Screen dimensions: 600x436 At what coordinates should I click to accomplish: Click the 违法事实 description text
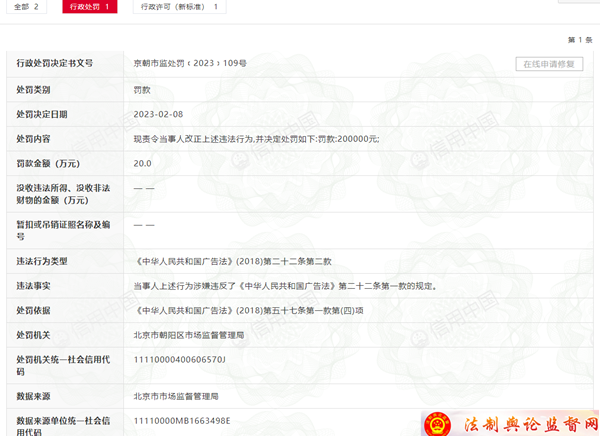click(285, 286)
